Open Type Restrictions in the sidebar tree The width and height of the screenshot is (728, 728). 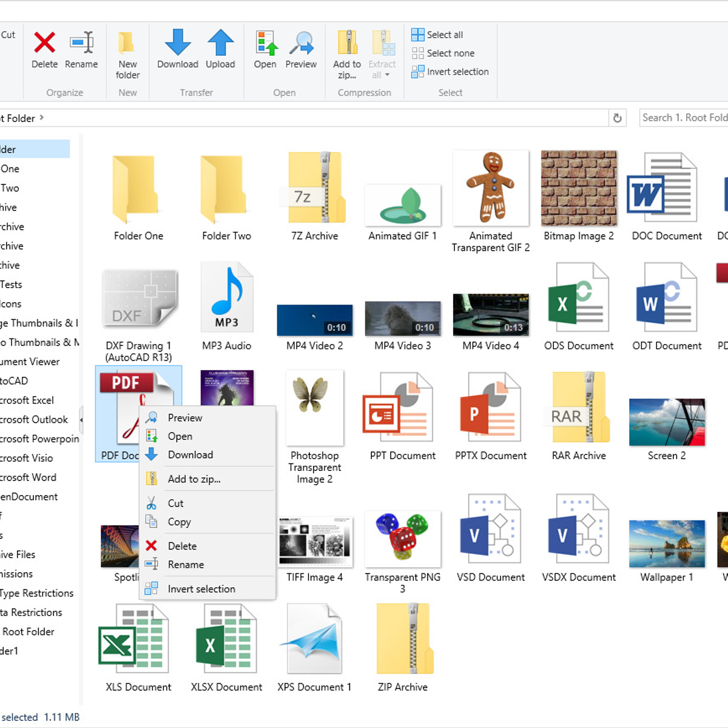[x=36, y=593]
